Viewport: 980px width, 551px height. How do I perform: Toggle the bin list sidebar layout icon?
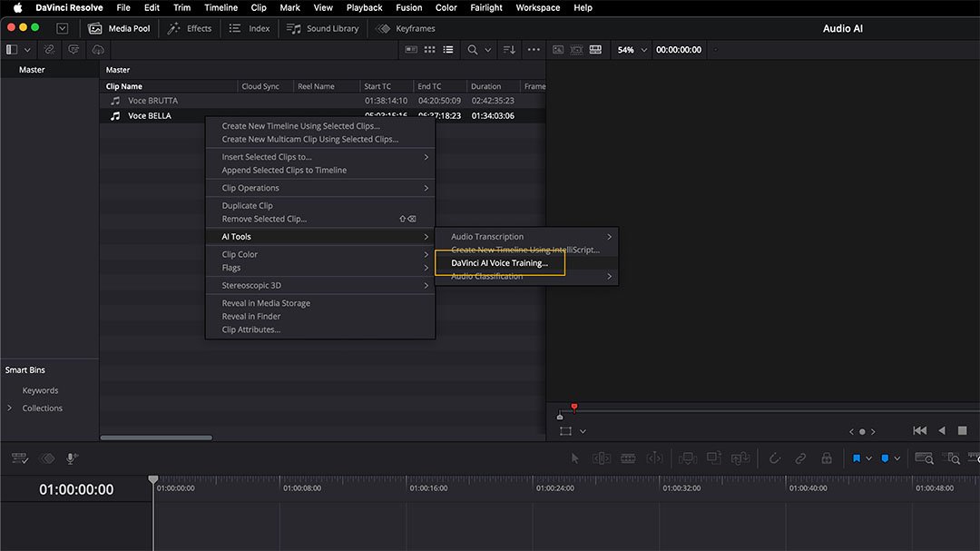[x=11, y=49]
